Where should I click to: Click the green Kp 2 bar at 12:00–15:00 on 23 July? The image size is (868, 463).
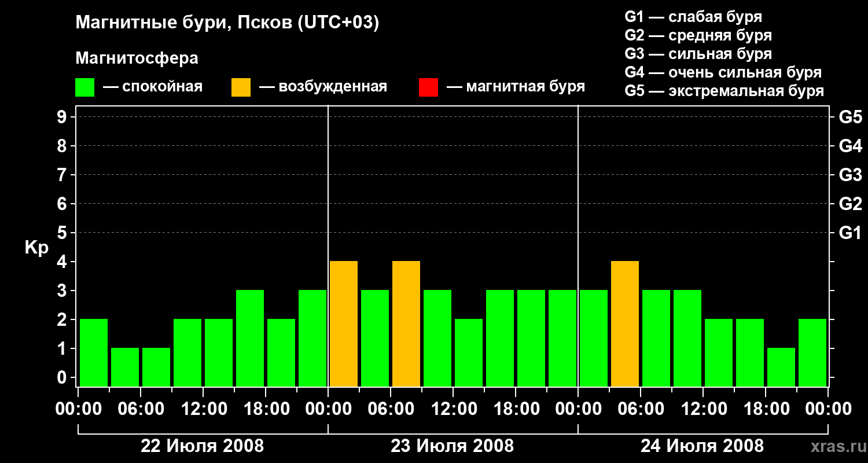pos(469,352)
